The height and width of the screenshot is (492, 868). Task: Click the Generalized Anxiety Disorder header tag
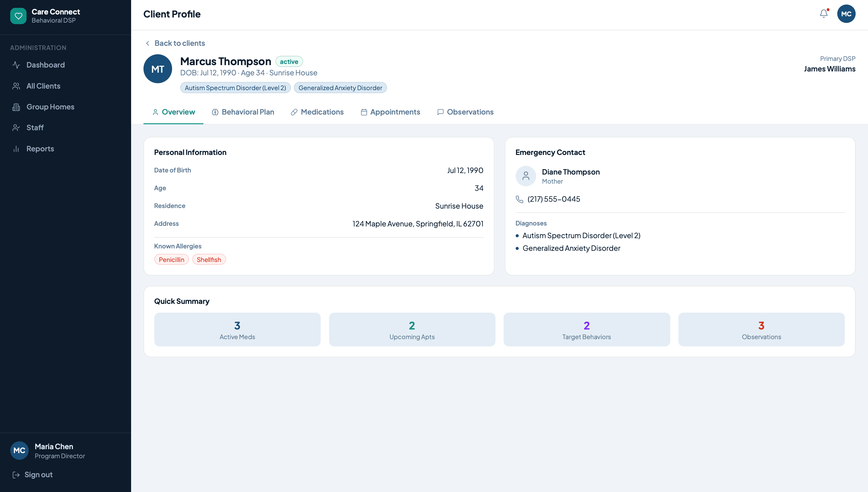pos(340,88)
